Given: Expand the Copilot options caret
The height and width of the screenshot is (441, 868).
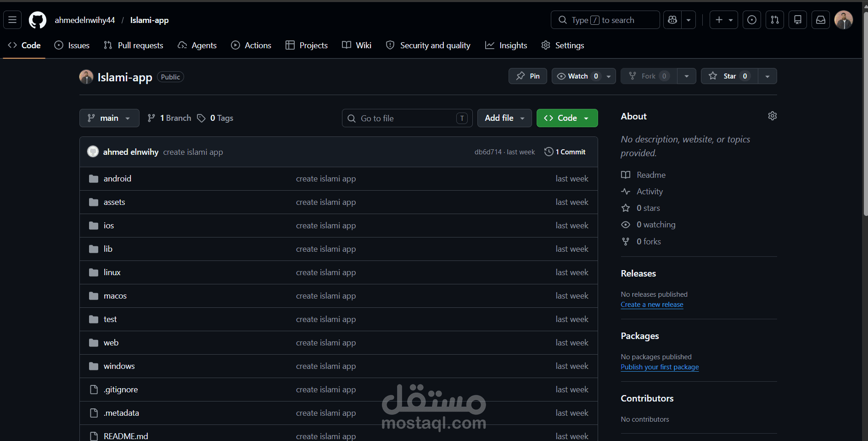Looking at the screenshot, I should [x=689, y=20].
